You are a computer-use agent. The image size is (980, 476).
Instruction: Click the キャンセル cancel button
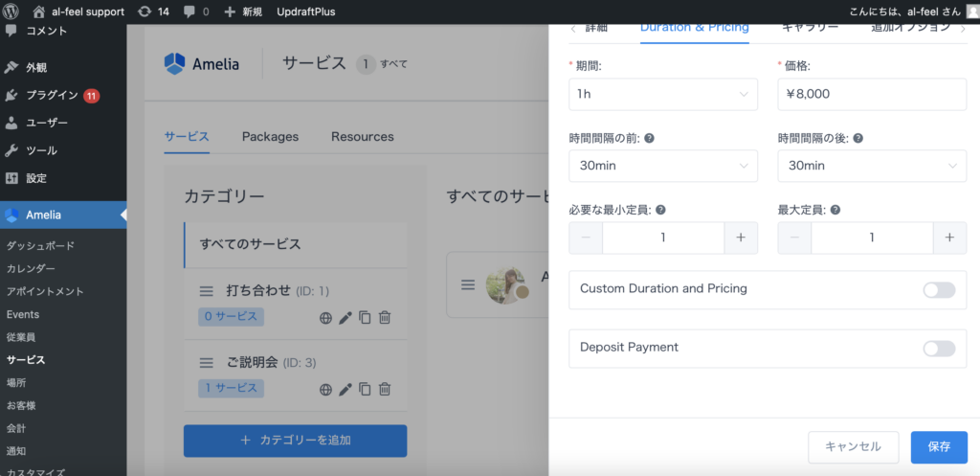point(852,447)
